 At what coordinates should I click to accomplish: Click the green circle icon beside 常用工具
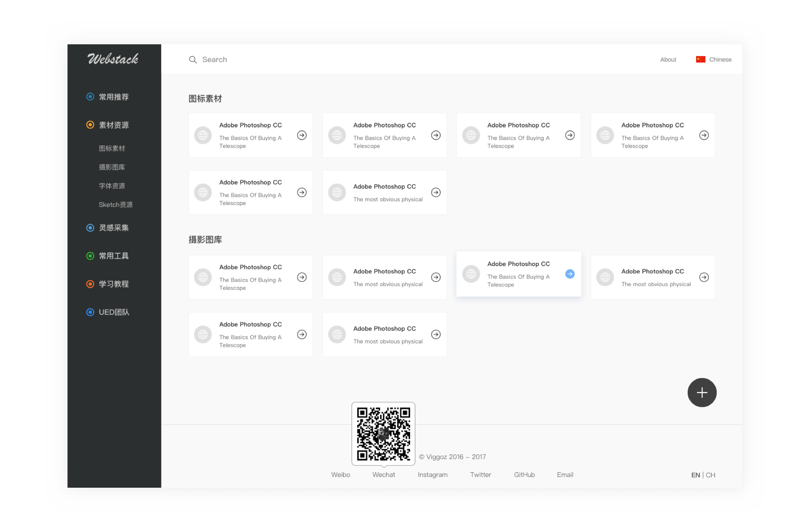(x=90, y=256)
